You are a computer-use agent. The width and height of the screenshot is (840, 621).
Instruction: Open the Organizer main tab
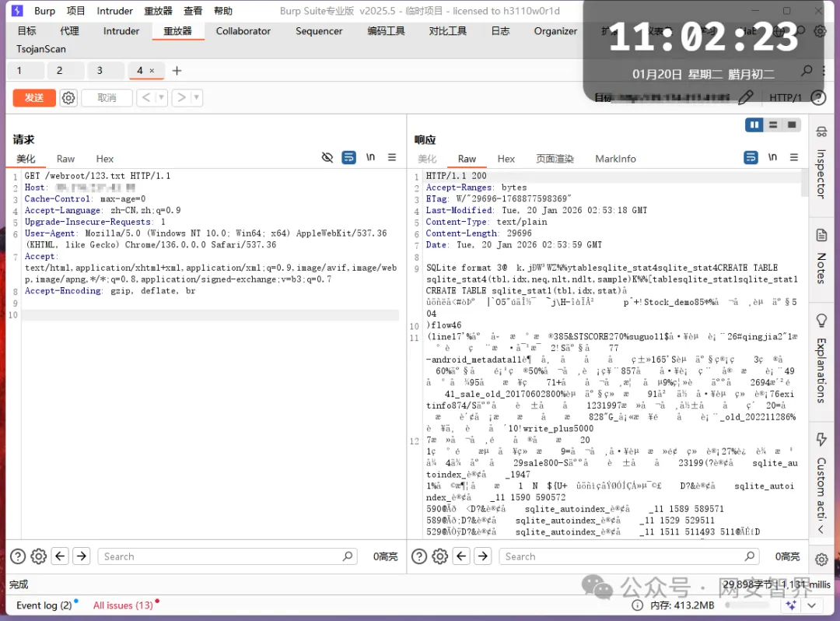click(555, 31)
